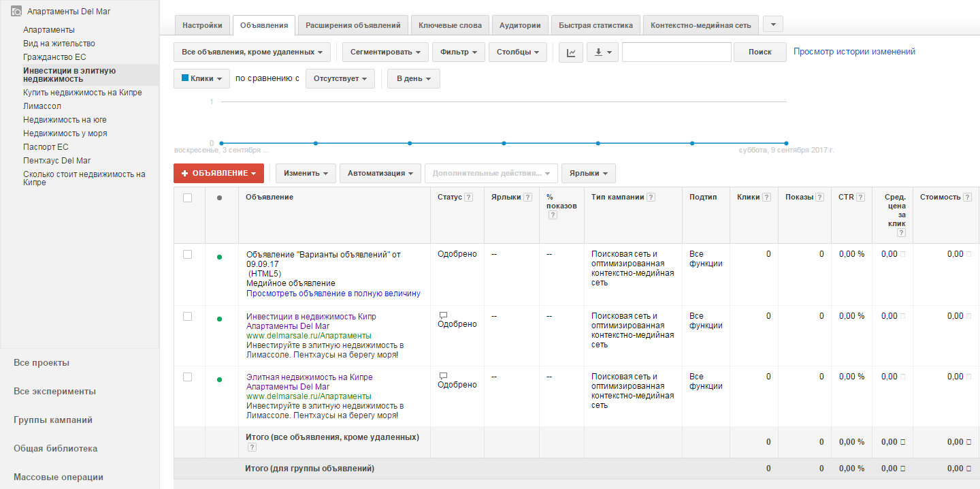Click the campaign icon beside Апартаменты Del Mar
Viewport: 980px width, 489px height.
click(x=16, y=12)
